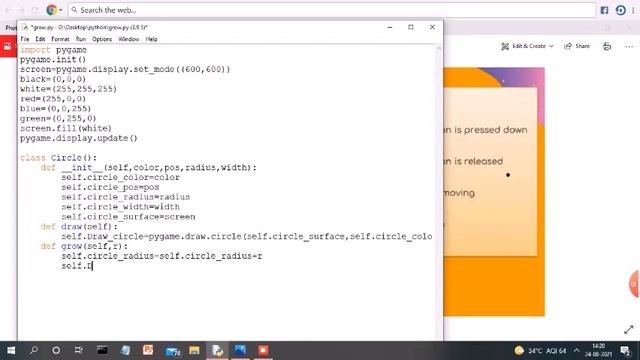Click the browser profile icon at top right

coord(621,10)
